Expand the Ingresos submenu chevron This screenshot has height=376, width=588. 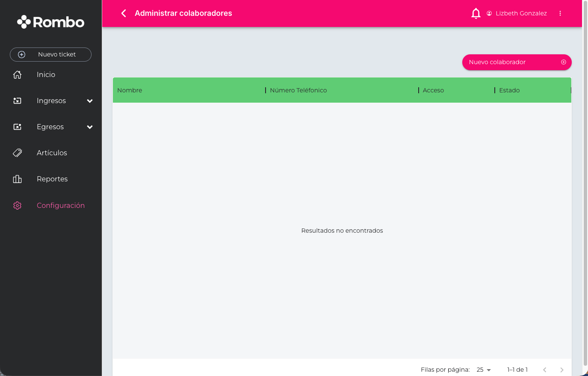tap(90, 101)
